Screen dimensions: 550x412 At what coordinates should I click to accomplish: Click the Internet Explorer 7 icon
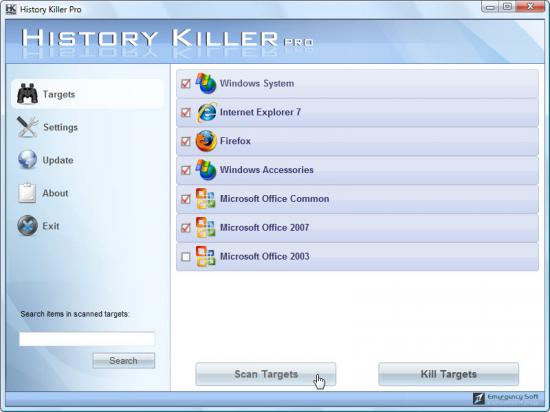(x=206, y=112)
